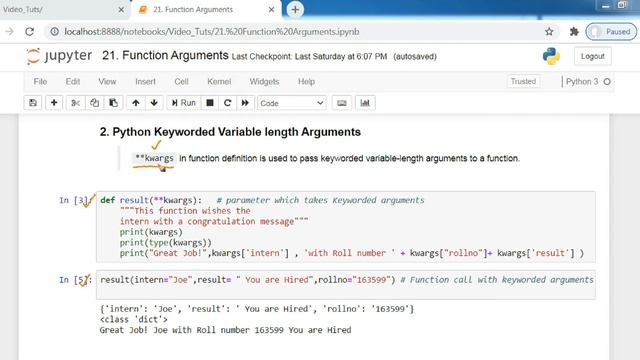Close the Video_Tuts/ tab
The width and height of the screenshot is (640, 360).
[x=121, y=9]
